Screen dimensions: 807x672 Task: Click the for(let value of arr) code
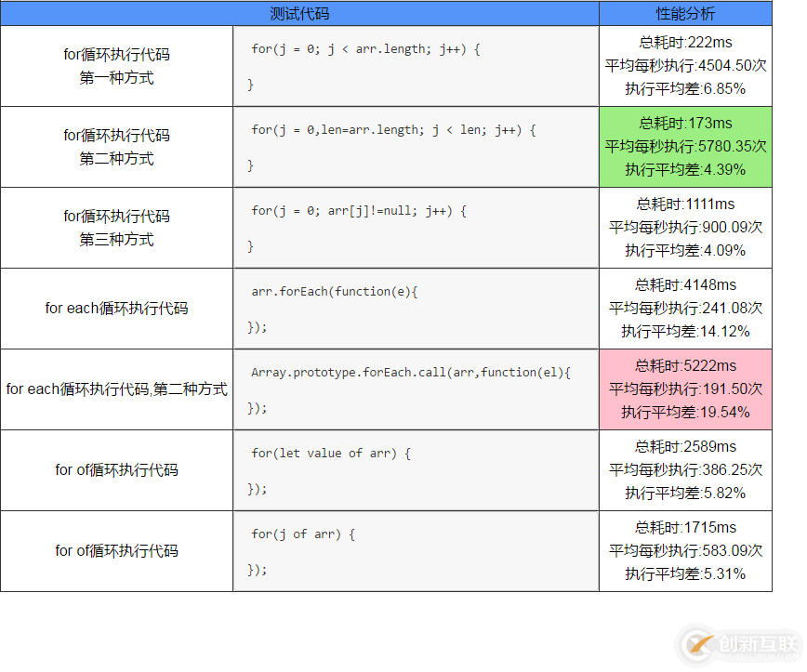(x=331, y=454)
